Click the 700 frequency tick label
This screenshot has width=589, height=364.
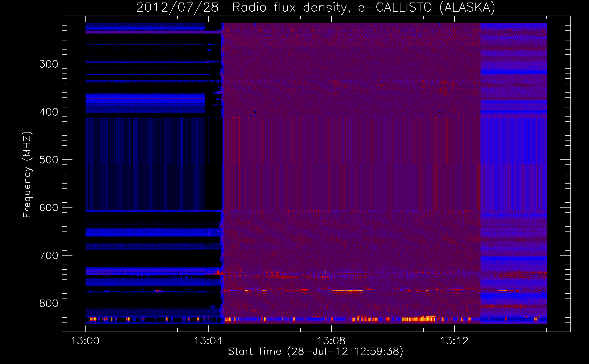click(x=49, y=256)
